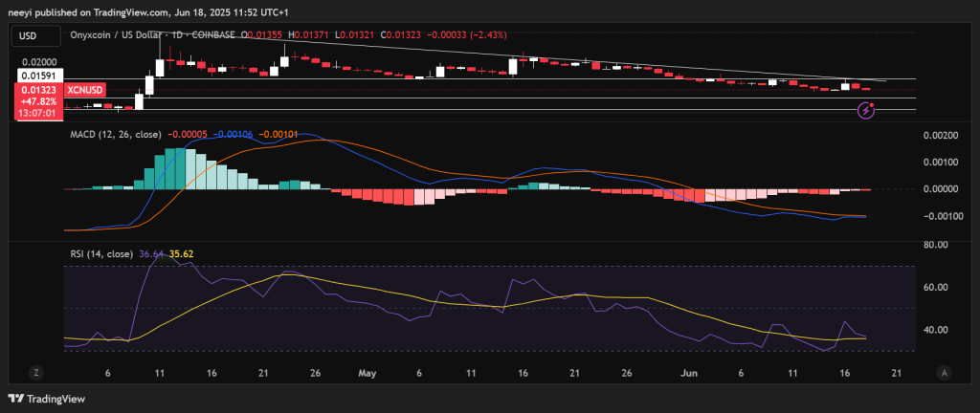Click the purple RSI value 36.64
This screenshot has width=980, height=413.
pyautogui.click(x=152, y=254)
